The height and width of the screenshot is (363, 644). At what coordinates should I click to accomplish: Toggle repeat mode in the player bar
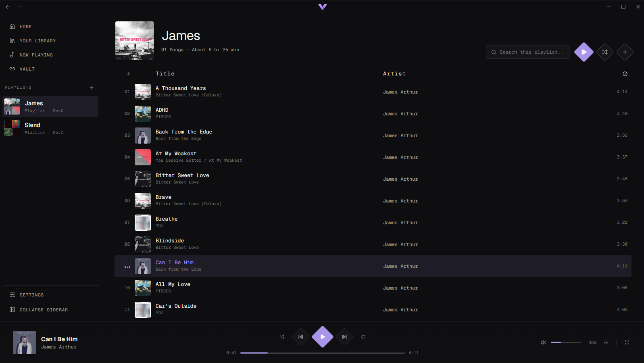click(363, 337)
